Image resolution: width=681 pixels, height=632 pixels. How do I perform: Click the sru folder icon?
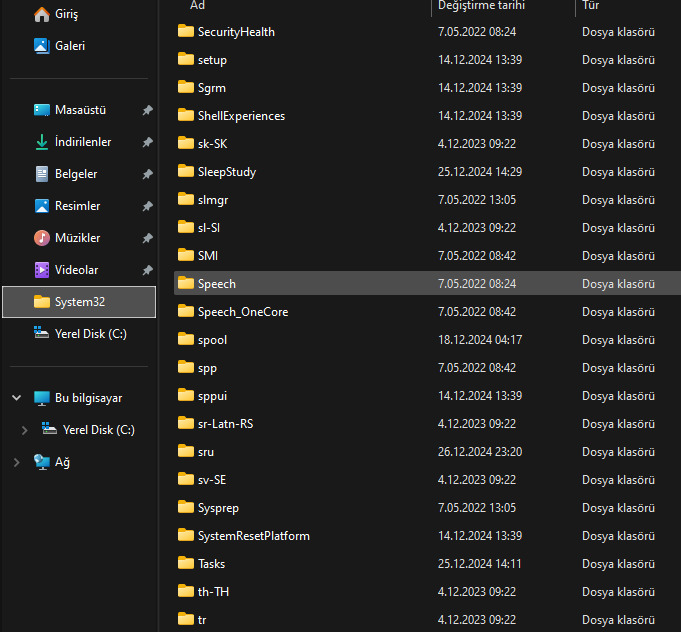(186, 451)
